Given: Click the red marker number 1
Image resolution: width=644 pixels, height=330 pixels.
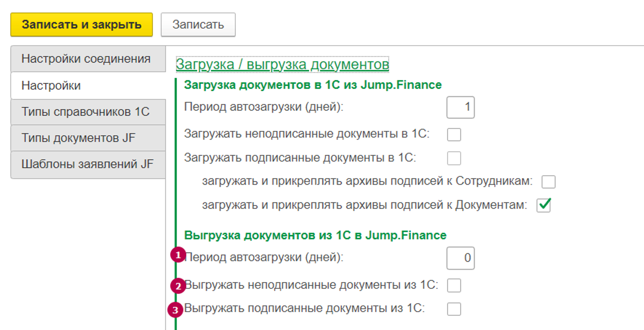Looking at the screenshot, I should tap(178, 255).
